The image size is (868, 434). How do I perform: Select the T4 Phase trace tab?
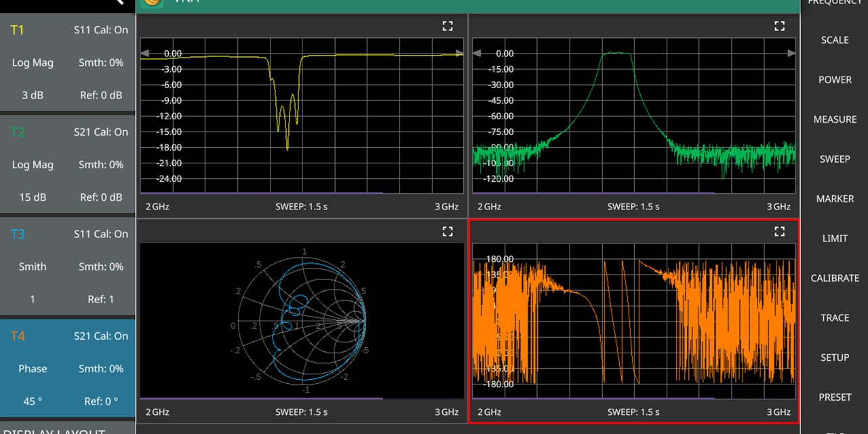pos(68,368)
